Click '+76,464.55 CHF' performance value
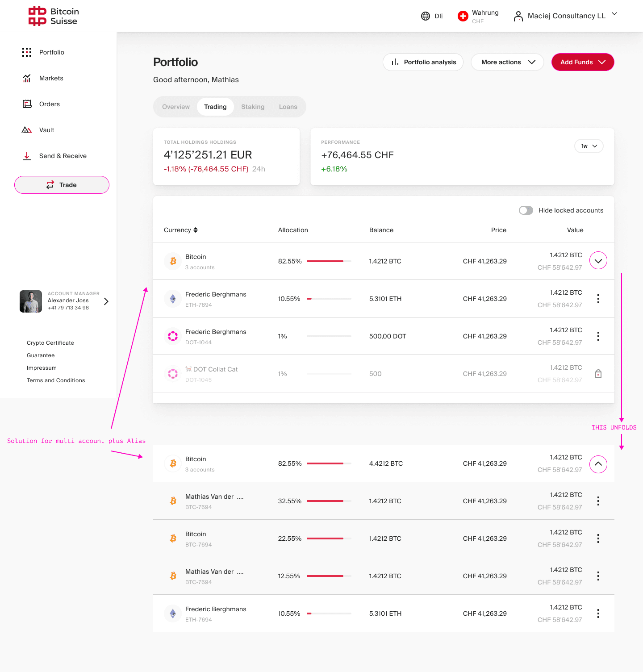 (x=357, y=155)
